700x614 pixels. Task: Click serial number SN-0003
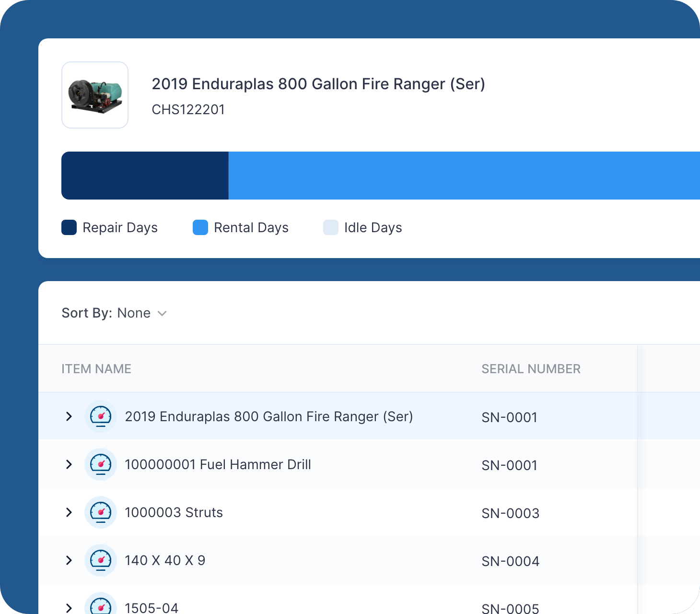pos(510,513)
